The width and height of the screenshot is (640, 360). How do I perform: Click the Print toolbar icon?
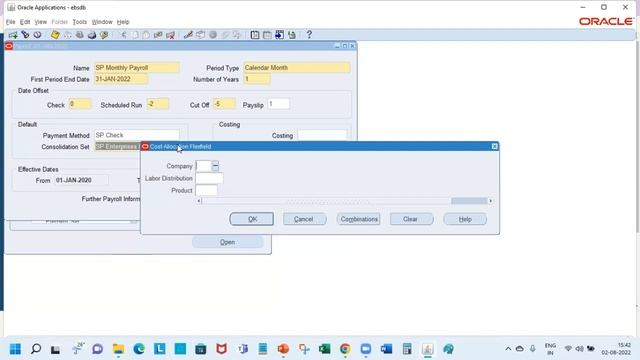tap(92, 35)
